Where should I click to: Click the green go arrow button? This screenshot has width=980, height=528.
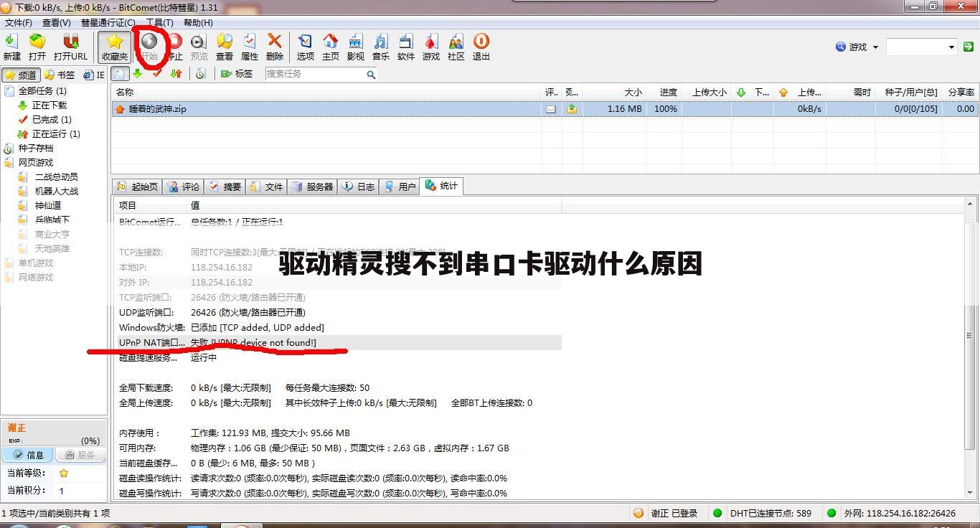(x=969, y=47)
